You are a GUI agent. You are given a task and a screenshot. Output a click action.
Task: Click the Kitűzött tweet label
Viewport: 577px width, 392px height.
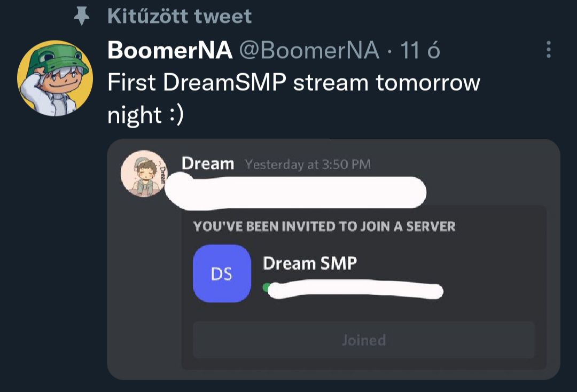[x=180, y=16]
